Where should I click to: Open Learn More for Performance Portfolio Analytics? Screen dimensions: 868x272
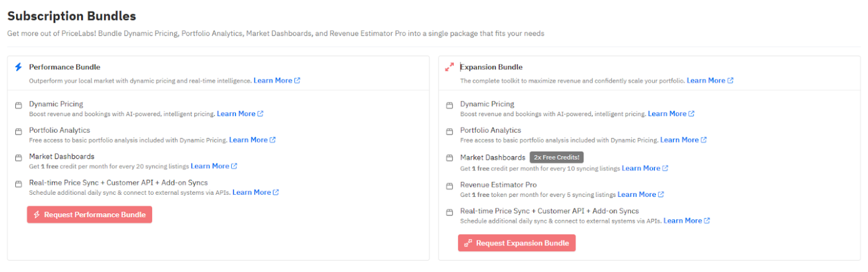(252, 140)
